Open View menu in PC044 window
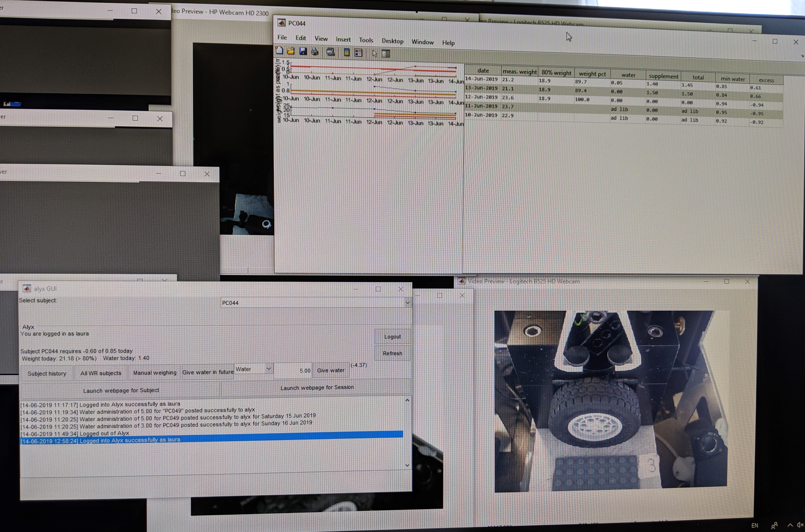Screen dimensions: 805x532 321,39
